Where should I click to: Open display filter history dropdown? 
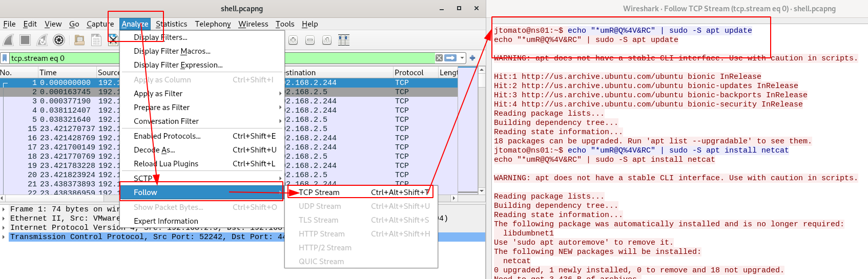coord(462,58)
